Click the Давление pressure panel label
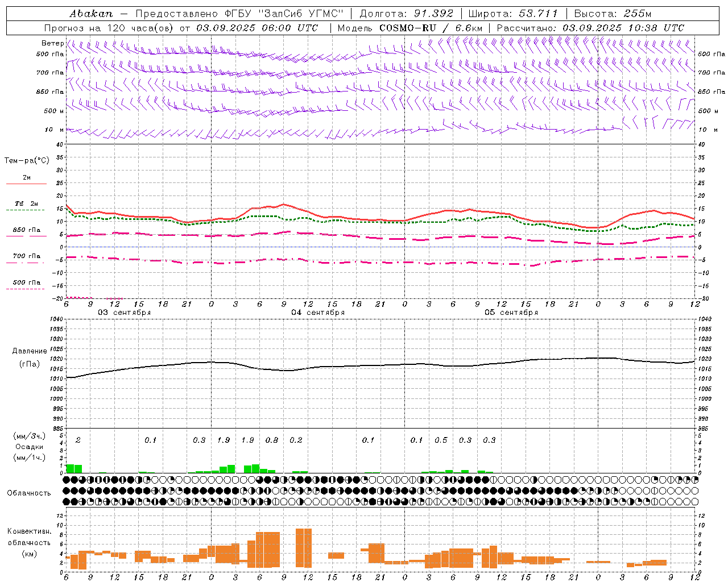Image resolution: width=728 pixels, height=582 pixels. 28,351
